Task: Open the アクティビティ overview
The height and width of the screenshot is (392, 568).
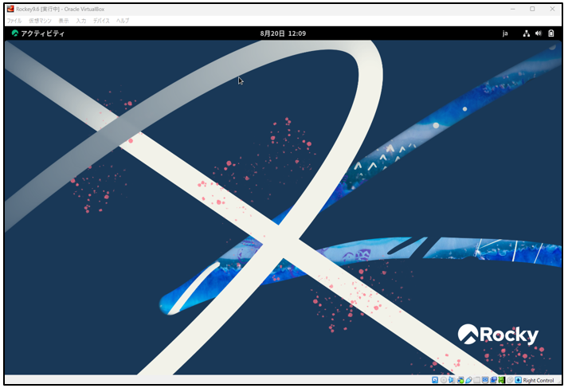Action: [37, 33]
